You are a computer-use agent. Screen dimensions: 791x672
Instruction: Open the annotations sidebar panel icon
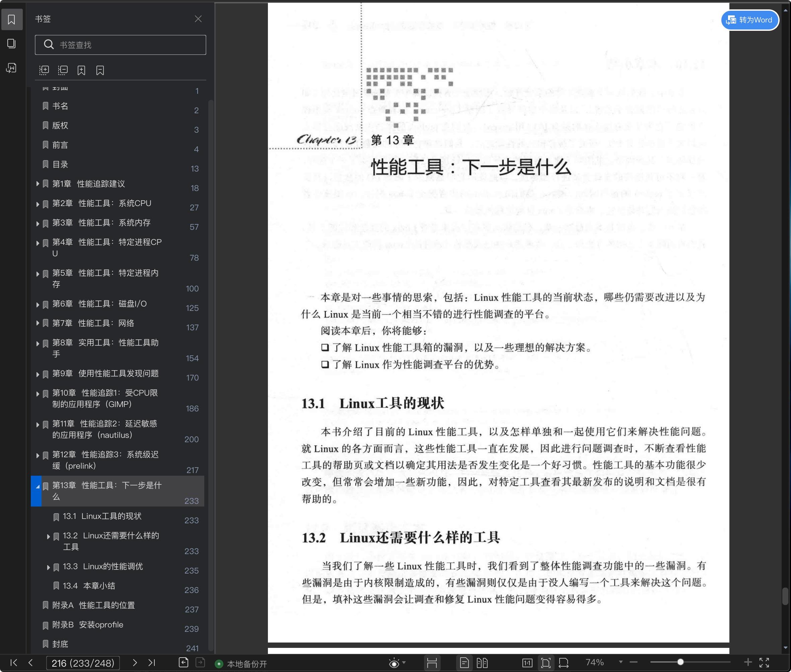[x=11, y=68]
